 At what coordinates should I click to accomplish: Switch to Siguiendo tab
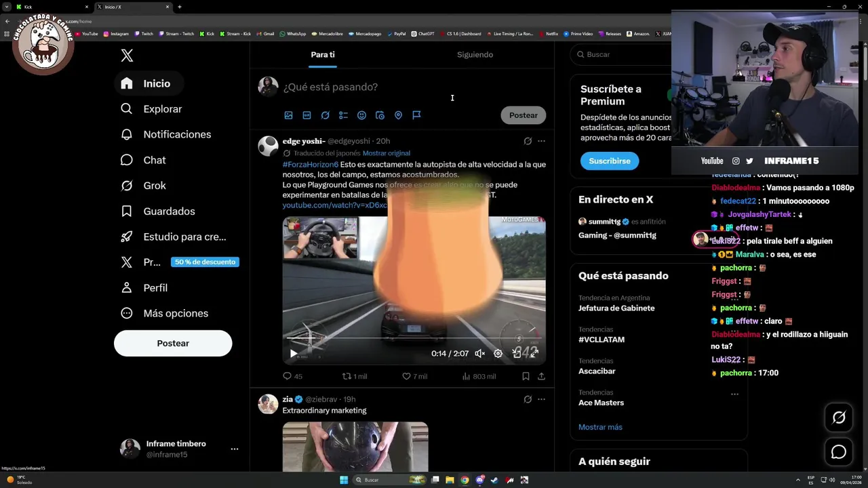475,55
